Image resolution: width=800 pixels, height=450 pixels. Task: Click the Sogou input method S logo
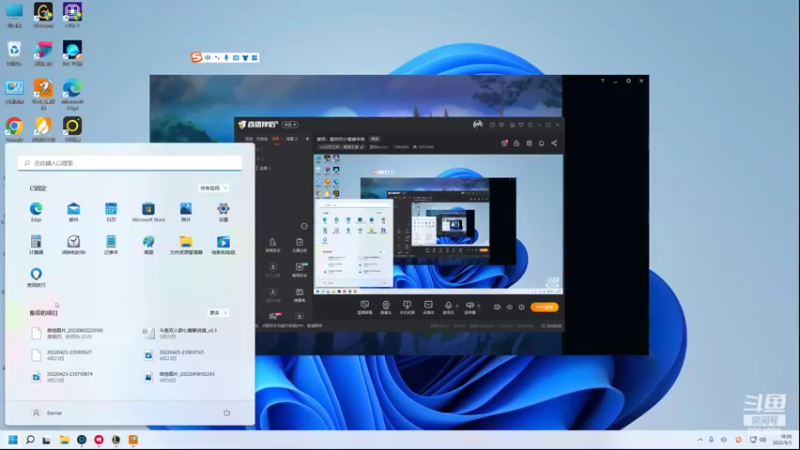coord(196,57)
